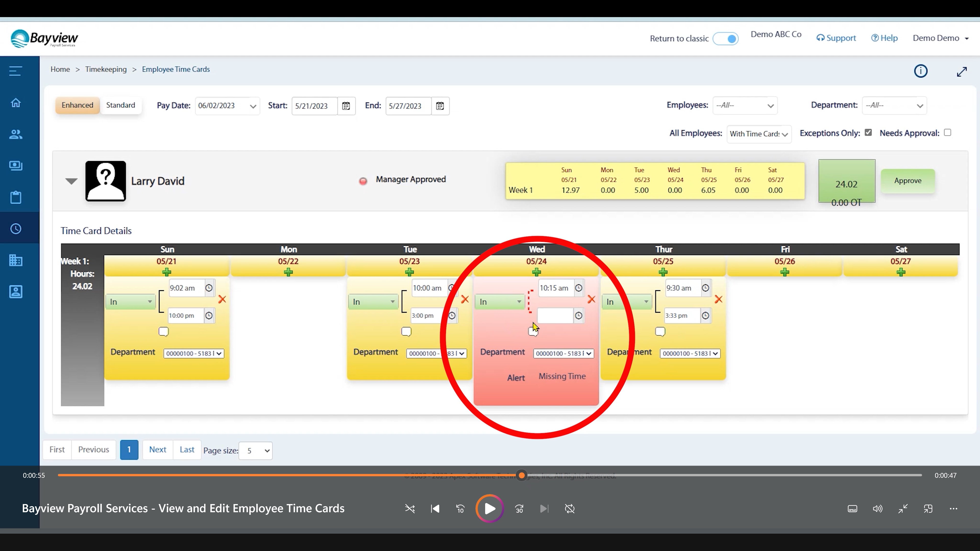Click the green Approve button
Image resolution: width=980 pixels, height=551 pixels.
coord(908,181)
